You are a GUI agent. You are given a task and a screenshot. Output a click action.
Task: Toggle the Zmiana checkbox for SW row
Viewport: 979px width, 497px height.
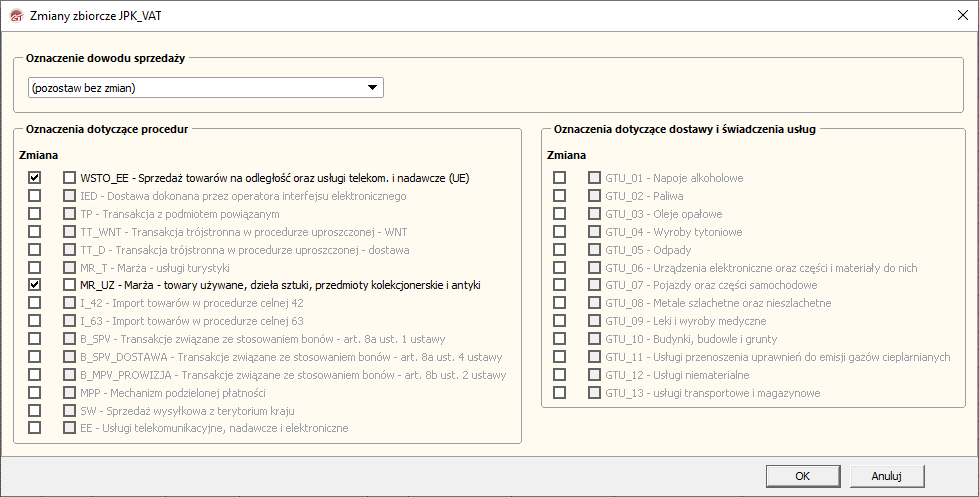point(35,410)
